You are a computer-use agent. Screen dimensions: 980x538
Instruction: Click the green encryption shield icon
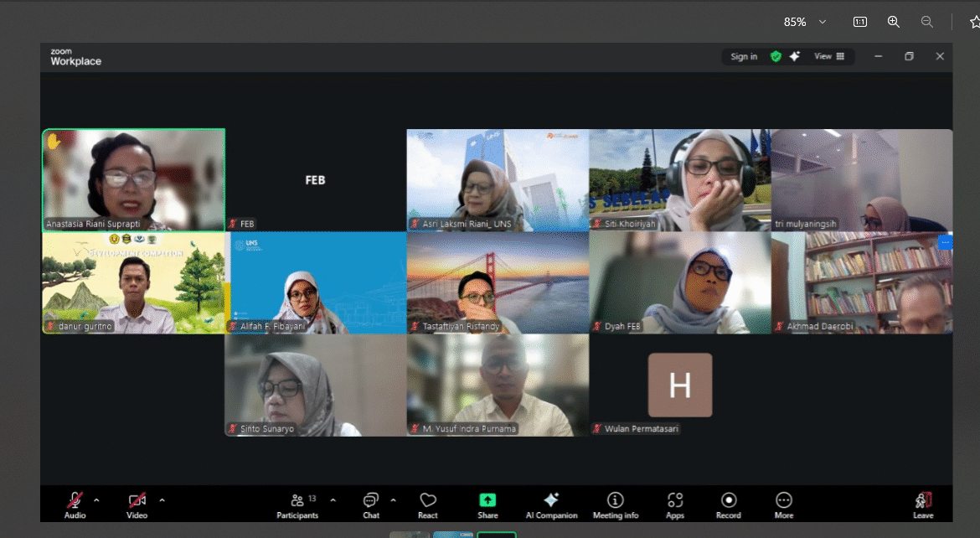[x=776, y=56]
